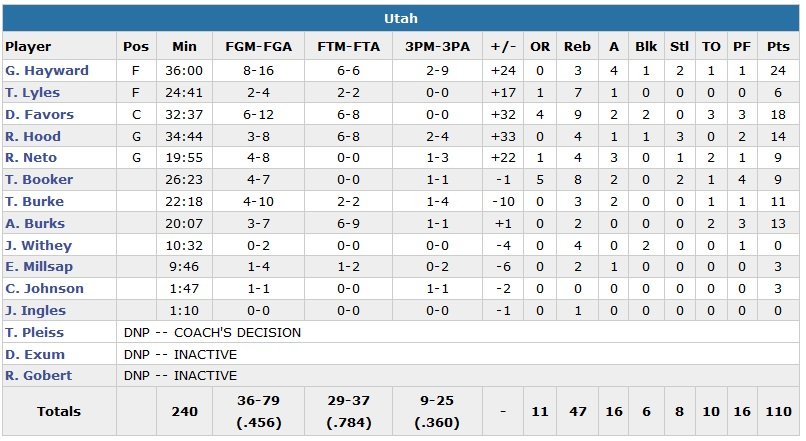Screen dimensions: 806x441
Task: Click R. Neto player name
Action: [x=31, y=158]
